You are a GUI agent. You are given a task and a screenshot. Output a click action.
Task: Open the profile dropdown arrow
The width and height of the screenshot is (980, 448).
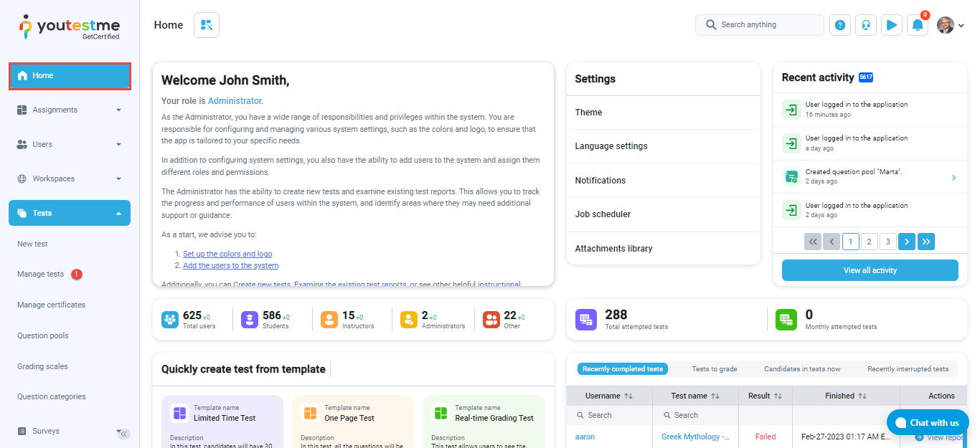pos(961,25)
